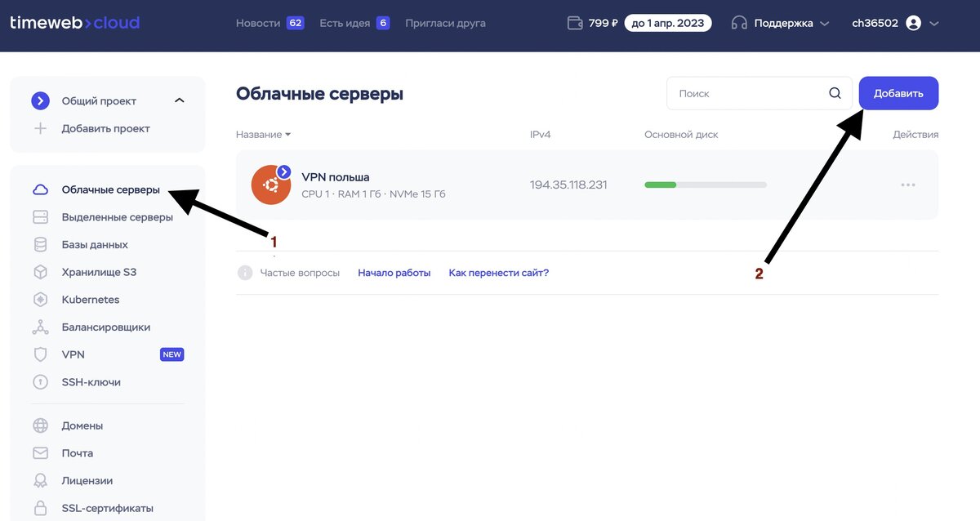Select Балансировщики in the sidebar
Image resolution: width=980 pixels, height=521 pixels.
click(105, 327)
